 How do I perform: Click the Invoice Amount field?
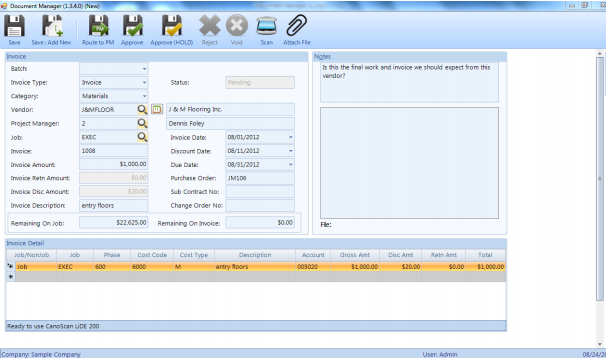pyautogui.click(x=114, y=164)
